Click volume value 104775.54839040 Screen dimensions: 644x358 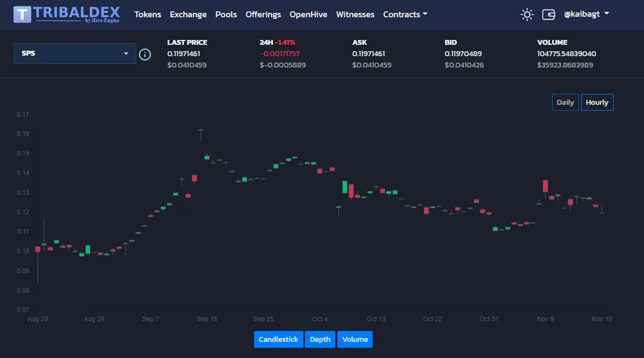(566, 53)
